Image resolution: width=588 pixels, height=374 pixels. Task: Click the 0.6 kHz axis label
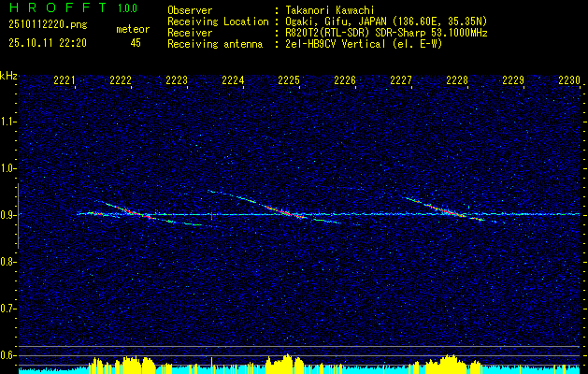click(x=7, y=355)
